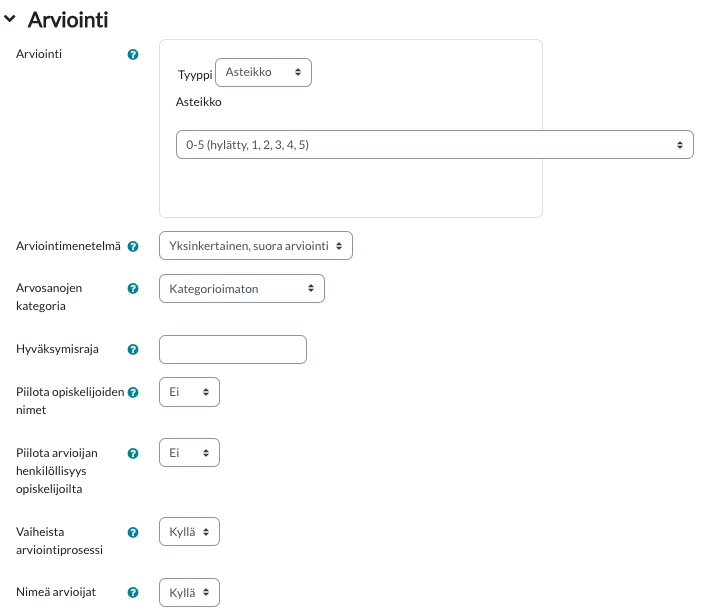Open the 0-5 (hylätty, 1, 2, 3, 4, 5) scale dropdown
Image resolution: width=705 pixels, height=614 pixels.
tap(434, 145)
